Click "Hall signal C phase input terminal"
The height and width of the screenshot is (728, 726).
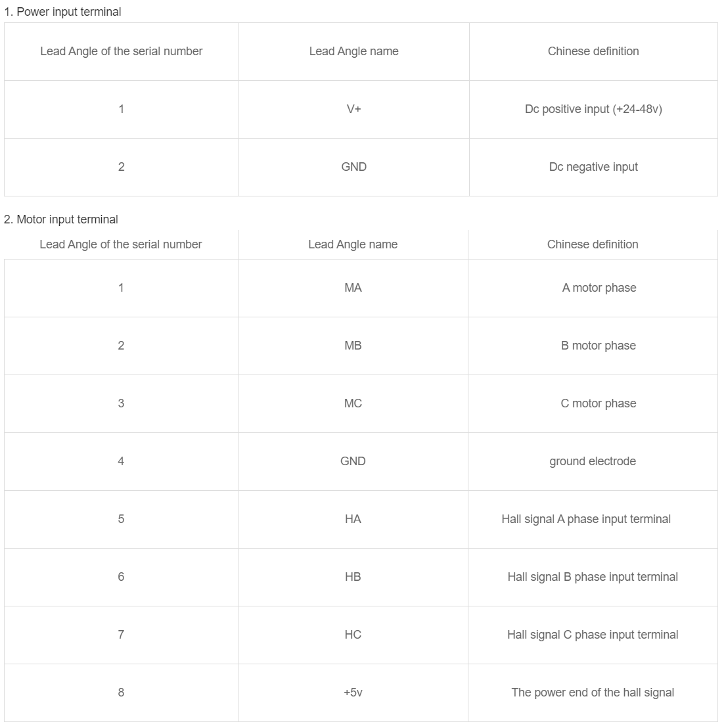point(593,635)
